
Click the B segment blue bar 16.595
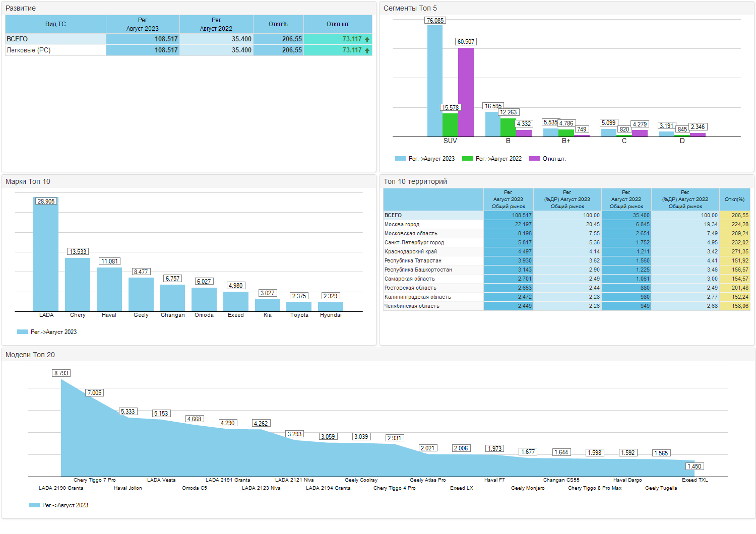tap(493, 124)
